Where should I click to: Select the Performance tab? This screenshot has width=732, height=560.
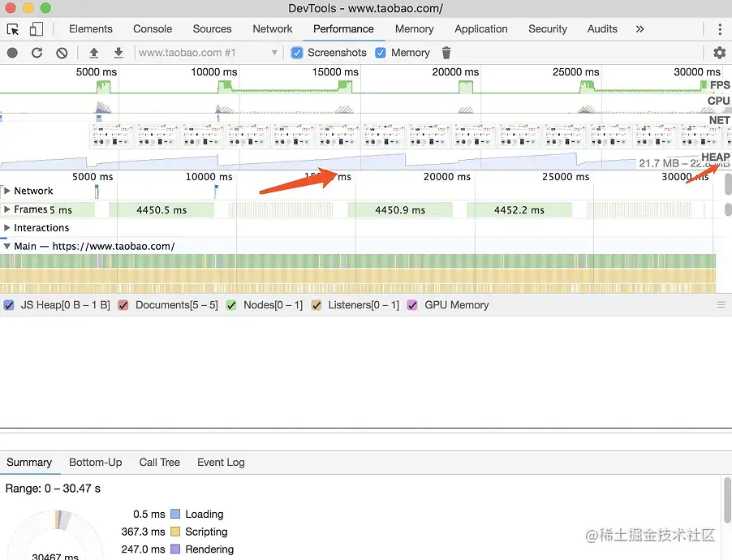[x=343, y=29]
